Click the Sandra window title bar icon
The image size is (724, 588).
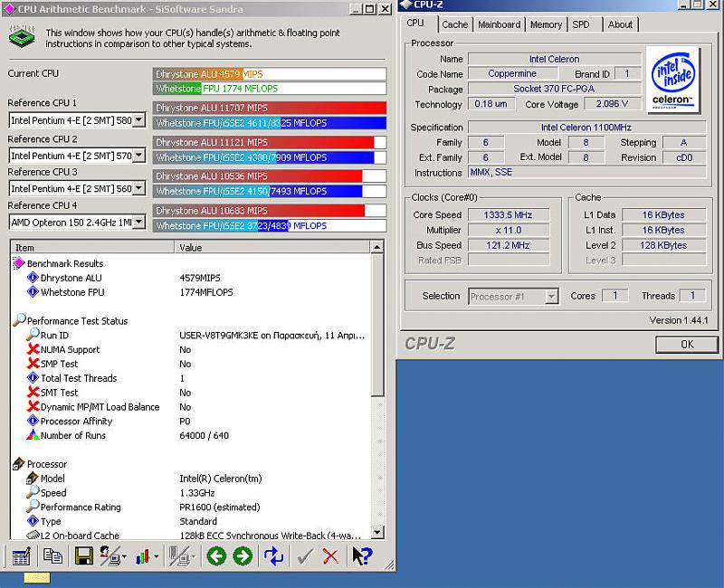point(9,9)
